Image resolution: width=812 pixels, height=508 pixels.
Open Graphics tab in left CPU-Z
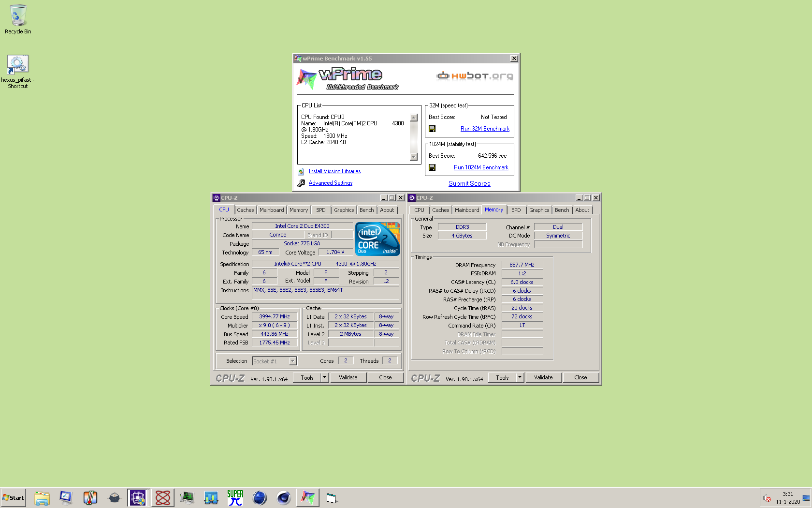(344, 210)
